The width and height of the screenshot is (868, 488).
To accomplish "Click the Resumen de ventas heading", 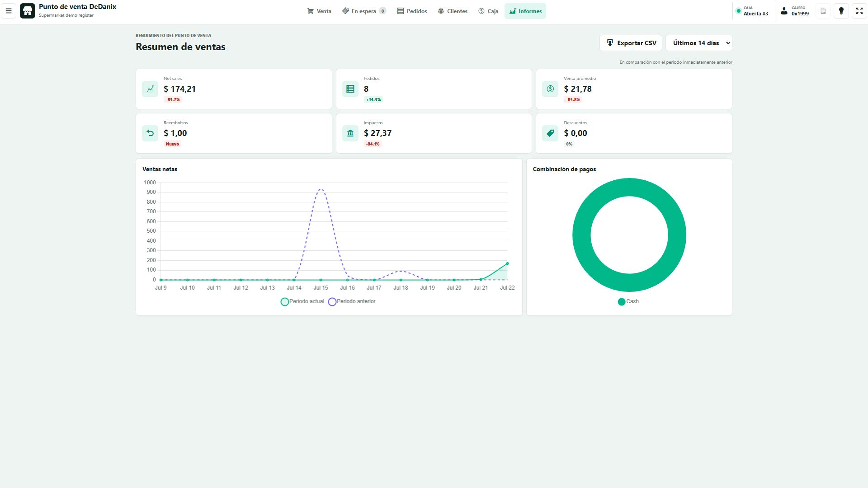I will [180, 47].
